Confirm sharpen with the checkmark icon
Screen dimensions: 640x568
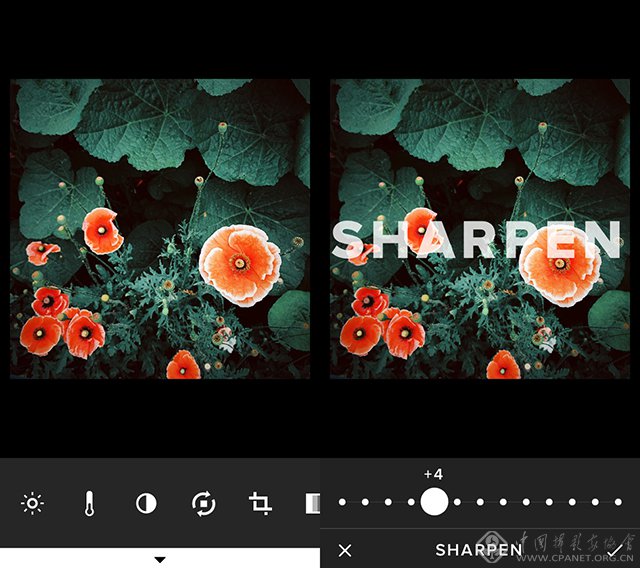[614, 550]
